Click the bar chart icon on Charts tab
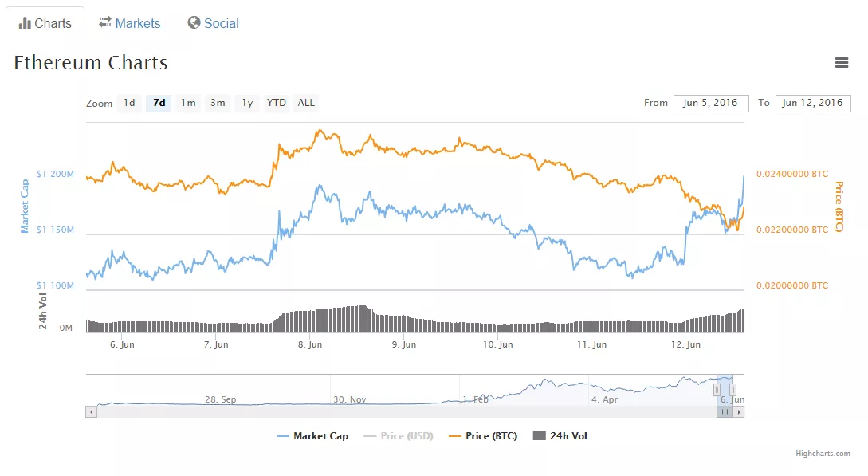 (25, 23)
